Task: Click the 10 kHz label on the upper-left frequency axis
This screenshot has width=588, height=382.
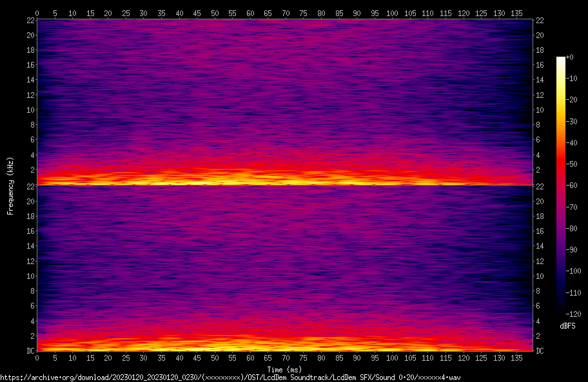Action: [30, 110]
